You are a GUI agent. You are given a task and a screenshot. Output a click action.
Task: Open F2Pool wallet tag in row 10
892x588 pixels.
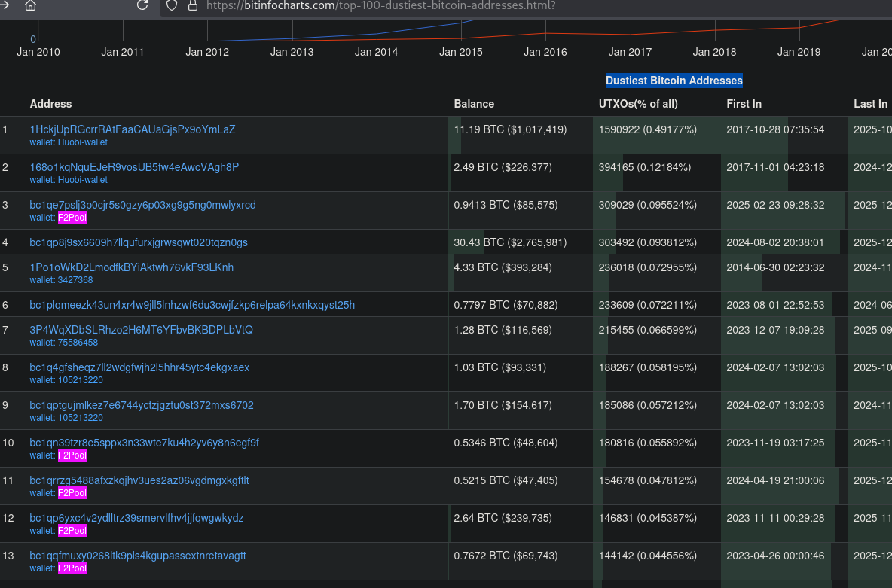point(72,455)
